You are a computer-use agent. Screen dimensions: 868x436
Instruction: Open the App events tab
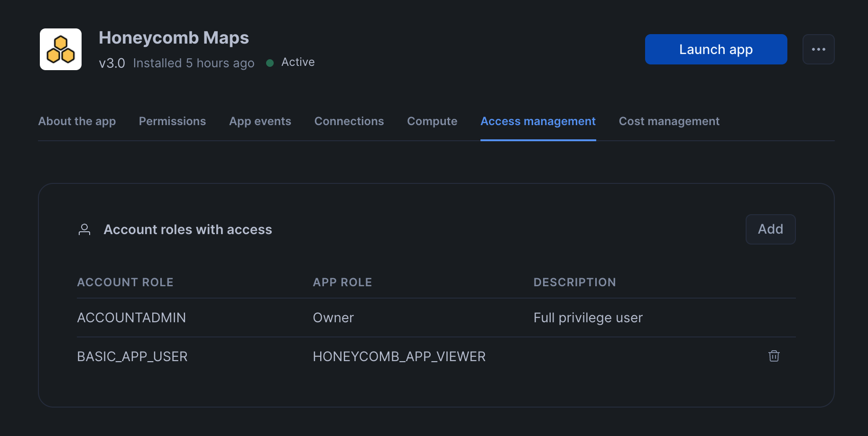click(260, 121)
